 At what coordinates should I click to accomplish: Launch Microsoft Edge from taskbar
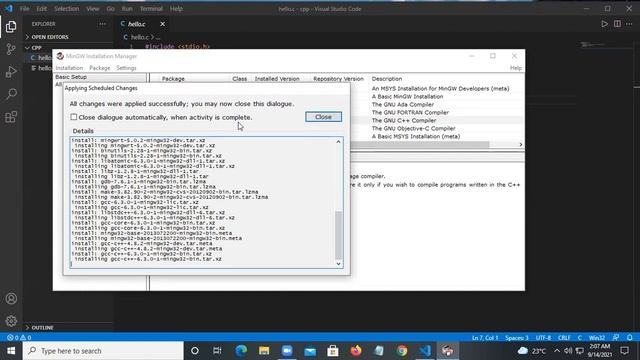241,351
